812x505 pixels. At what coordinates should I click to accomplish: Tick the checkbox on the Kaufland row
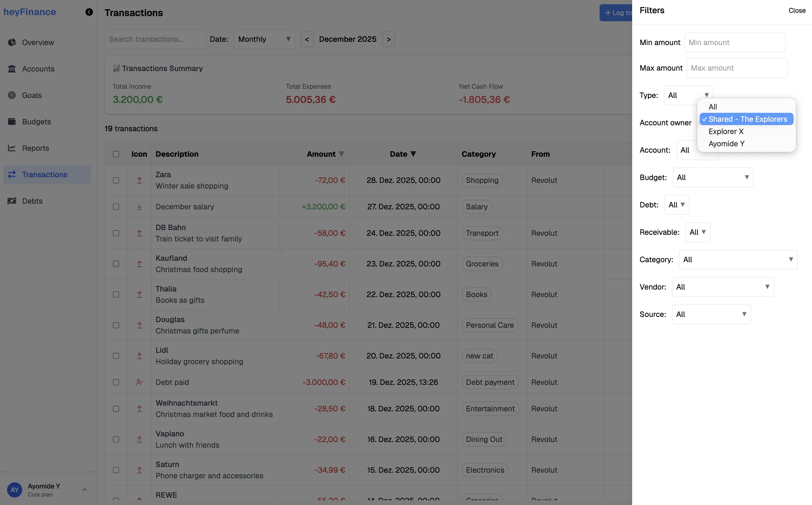click(116, 264)
